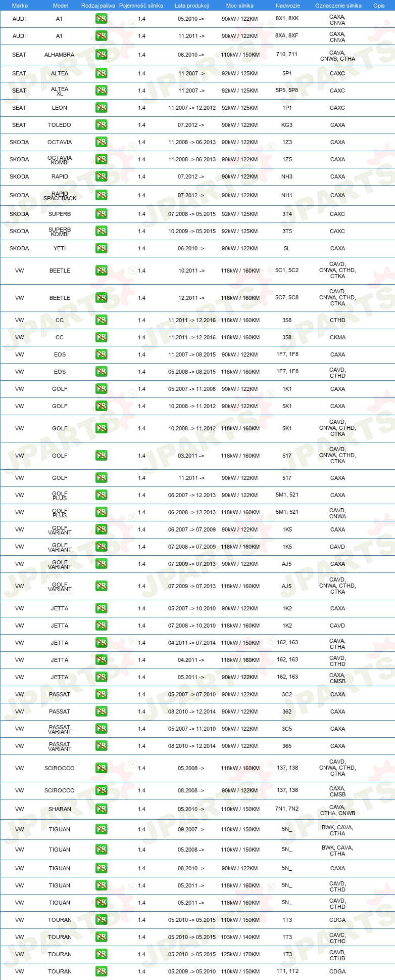The width and height of the screenshot is (395, 980).
Task: Click the LEON model cell
Action: point(60,108)
